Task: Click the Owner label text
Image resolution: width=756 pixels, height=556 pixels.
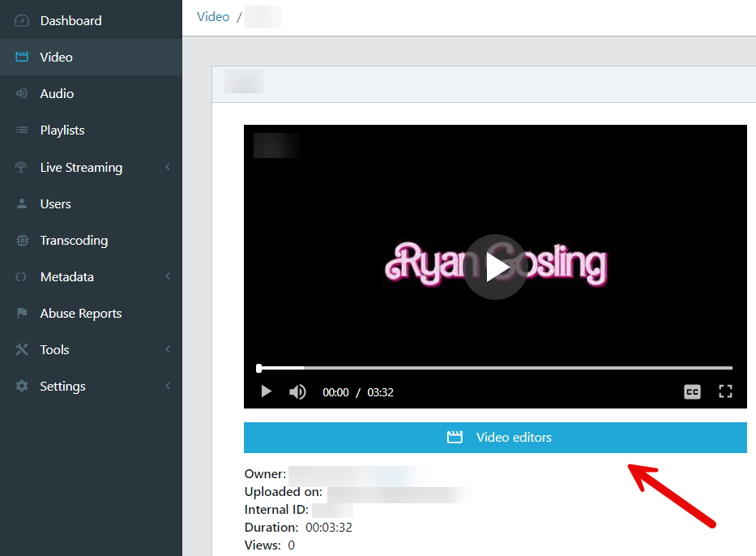Action: pos(265,474)
